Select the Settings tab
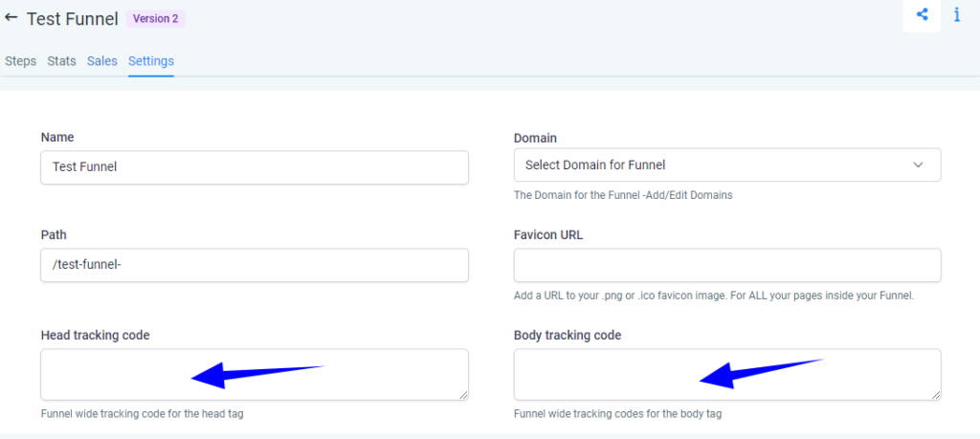 pyautogui.click(x=151, y=61)
